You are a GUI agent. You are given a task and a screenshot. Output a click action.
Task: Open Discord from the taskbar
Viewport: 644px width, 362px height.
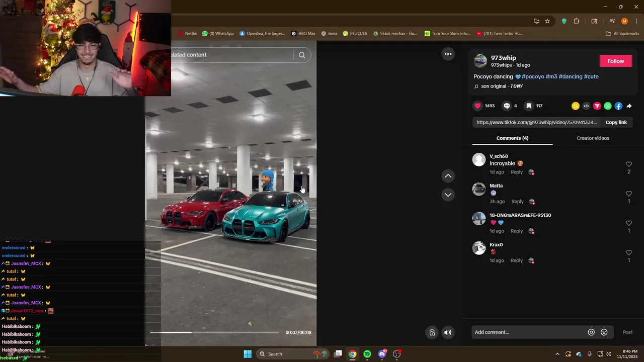point(382,354)
